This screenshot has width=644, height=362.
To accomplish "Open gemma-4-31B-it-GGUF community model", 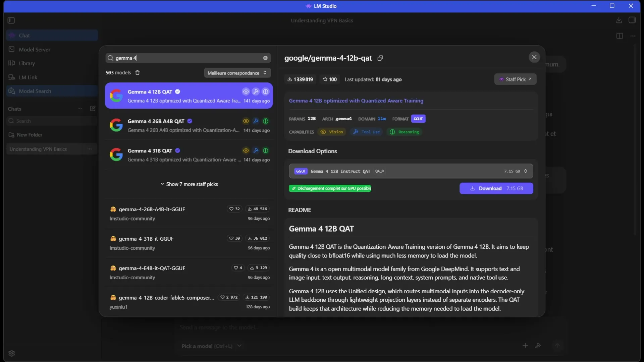I will tap(189, 243).
